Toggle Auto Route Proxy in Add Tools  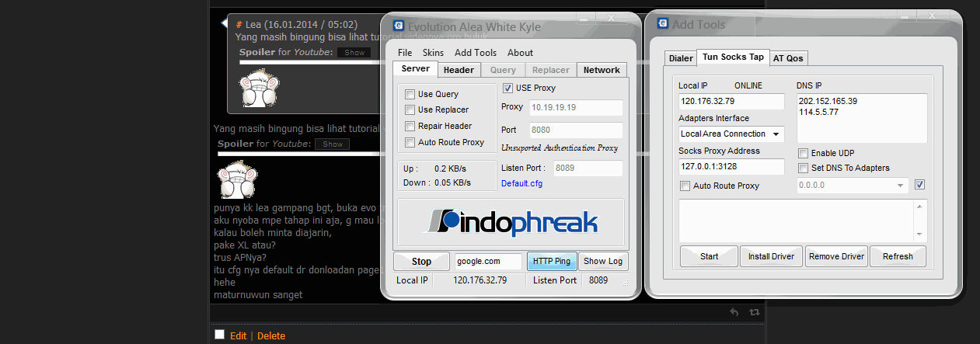(685, 186)
